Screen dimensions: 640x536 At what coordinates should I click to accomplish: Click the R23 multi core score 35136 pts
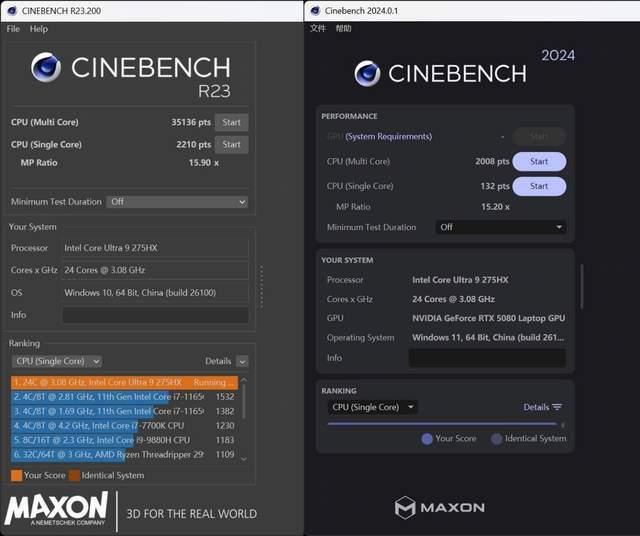tap(191, 122)
